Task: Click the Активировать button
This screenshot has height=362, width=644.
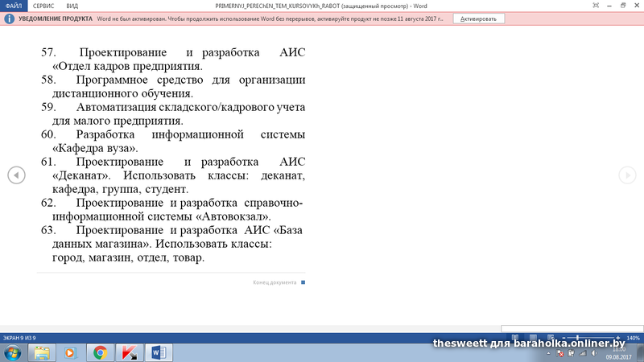Action: [x=478, y=19]
